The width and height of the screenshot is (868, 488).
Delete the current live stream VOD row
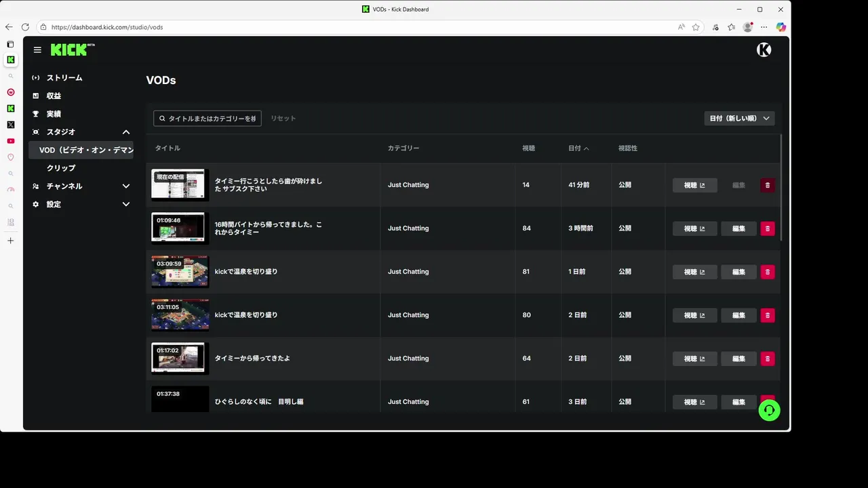tap(768, 185)
